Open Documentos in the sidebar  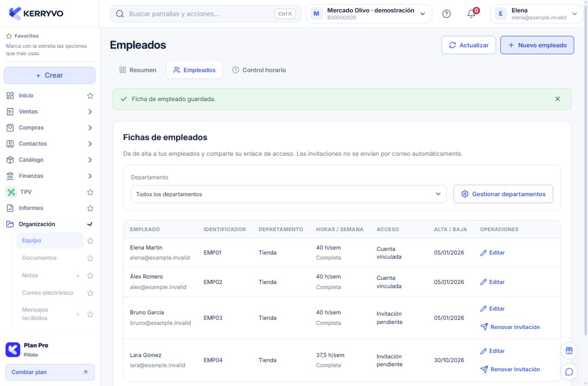coord(39,258)
